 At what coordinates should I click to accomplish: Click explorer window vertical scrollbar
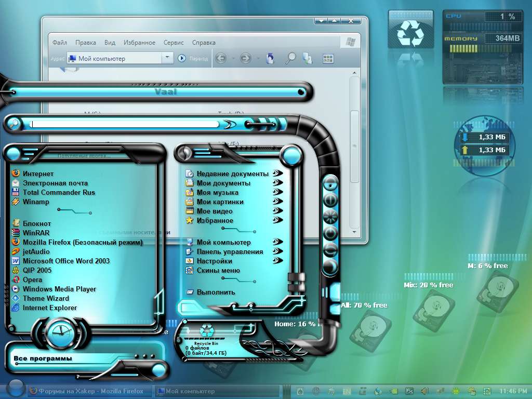coord(354,153)
